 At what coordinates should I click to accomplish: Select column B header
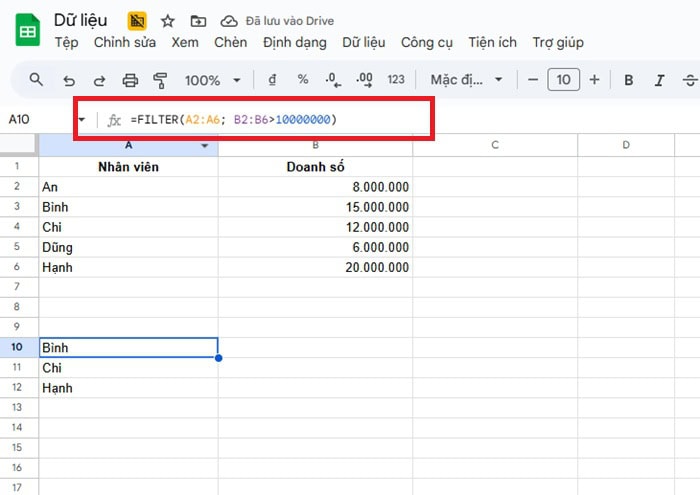[x=316, y=145]
